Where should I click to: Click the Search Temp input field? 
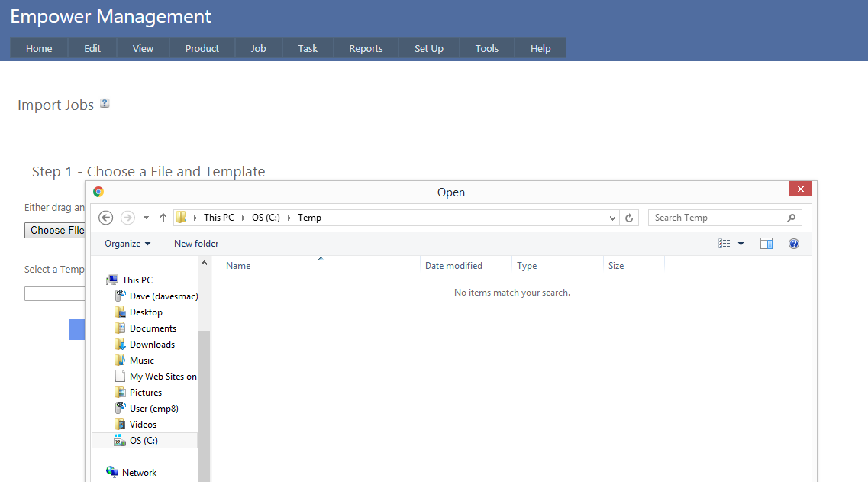point(716,218)
